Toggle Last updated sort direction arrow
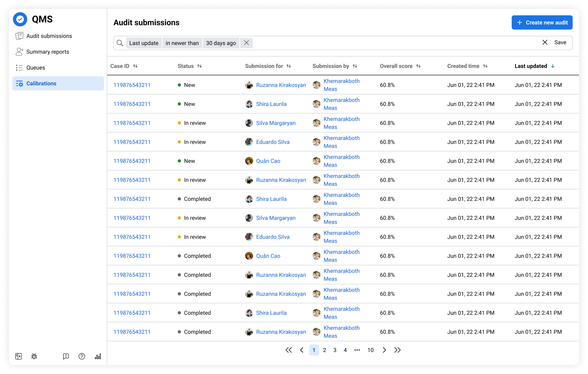The image size is (588, 374). point(553,66)
